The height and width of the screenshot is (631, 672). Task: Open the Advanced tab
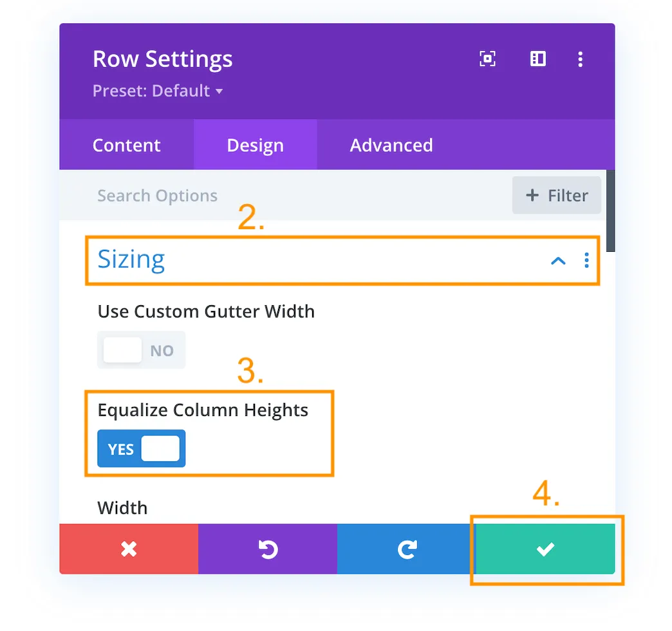pos(391,145)
